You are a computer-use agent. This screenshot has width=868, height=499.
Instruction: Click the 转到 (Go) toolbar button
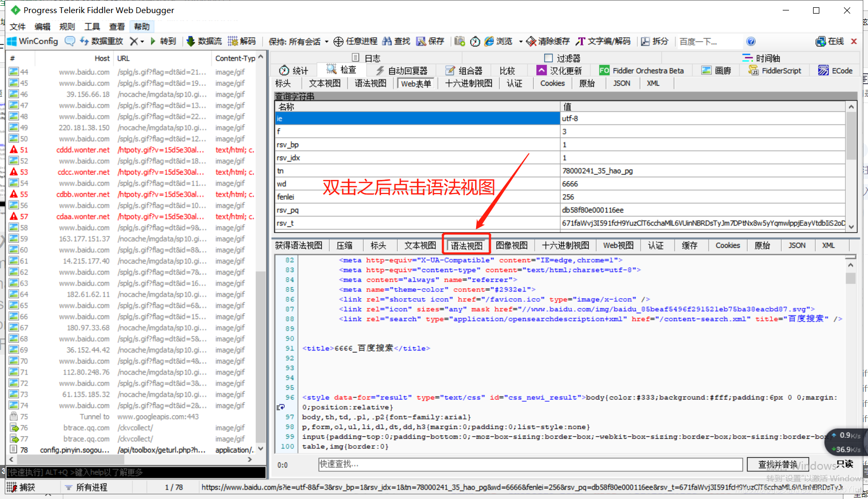(x=163, y=41)
